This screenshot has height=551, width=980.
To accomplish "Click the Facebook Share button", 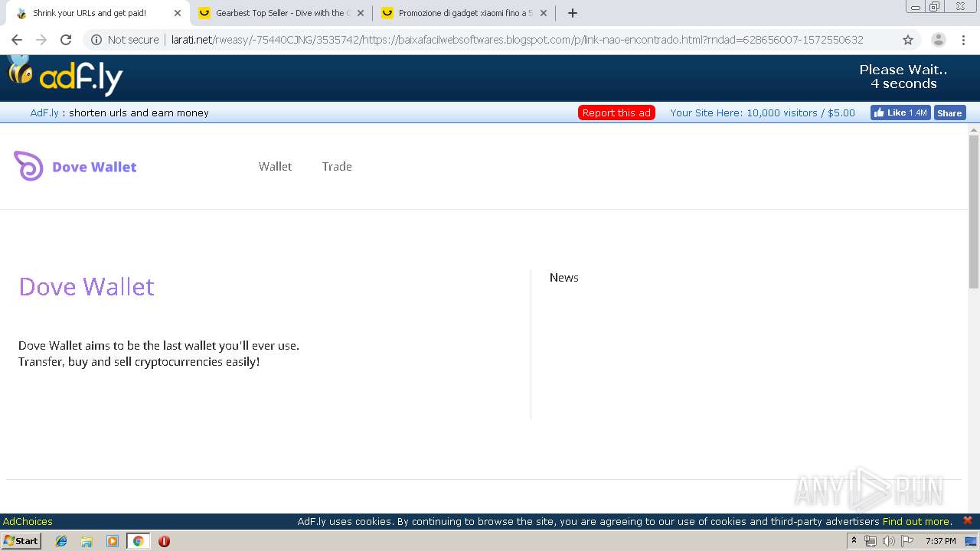I will (x=949, y=112).
